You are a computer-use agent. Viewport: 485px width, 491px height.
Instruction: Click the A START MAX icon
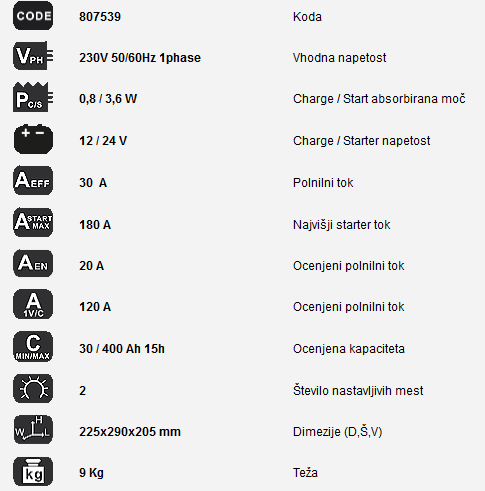pos(33,222)
